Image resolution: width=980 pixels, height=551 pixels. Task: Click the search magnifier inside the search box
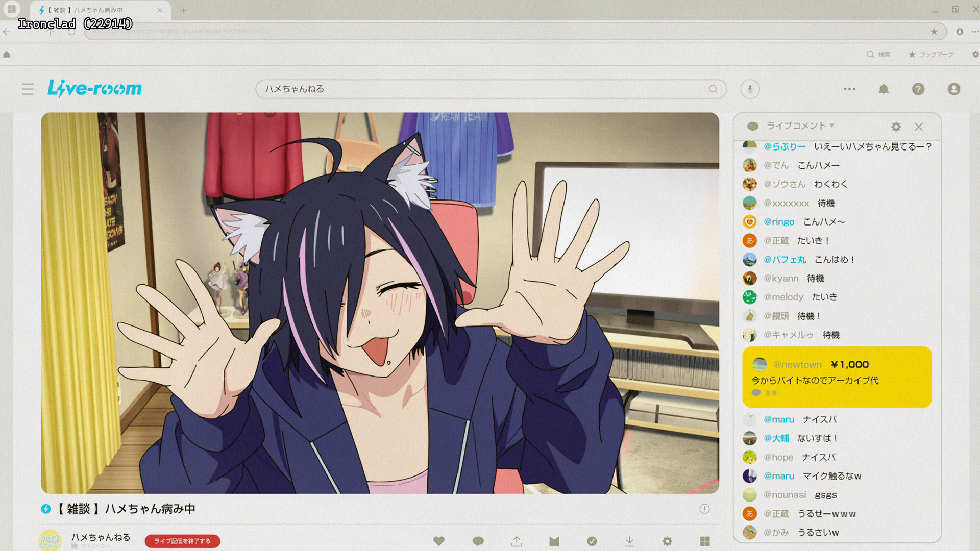tap(713, 89)
